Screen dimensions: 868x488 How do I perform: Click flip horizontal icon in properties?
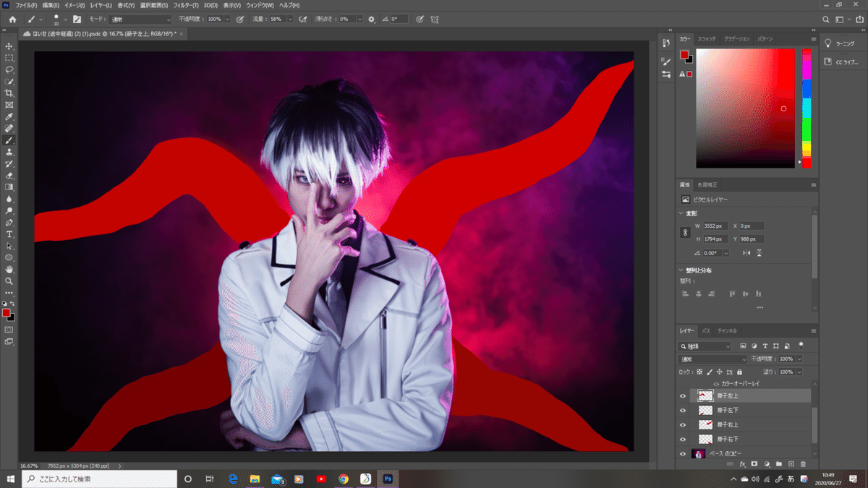(747, 253)
